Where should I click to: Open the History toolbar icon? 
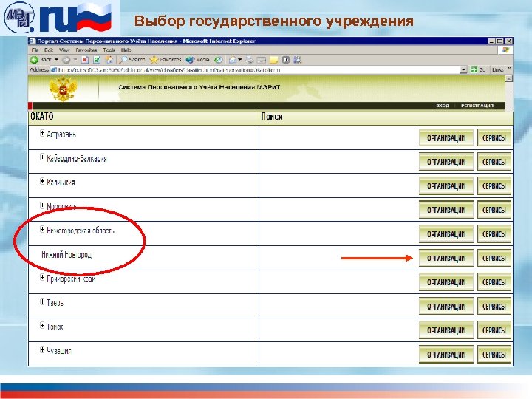219,60
